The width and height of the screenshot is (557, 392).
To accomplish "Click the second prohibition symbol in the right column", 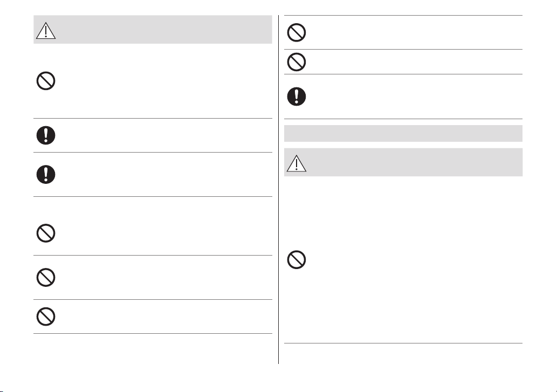I will coord(296,62).
